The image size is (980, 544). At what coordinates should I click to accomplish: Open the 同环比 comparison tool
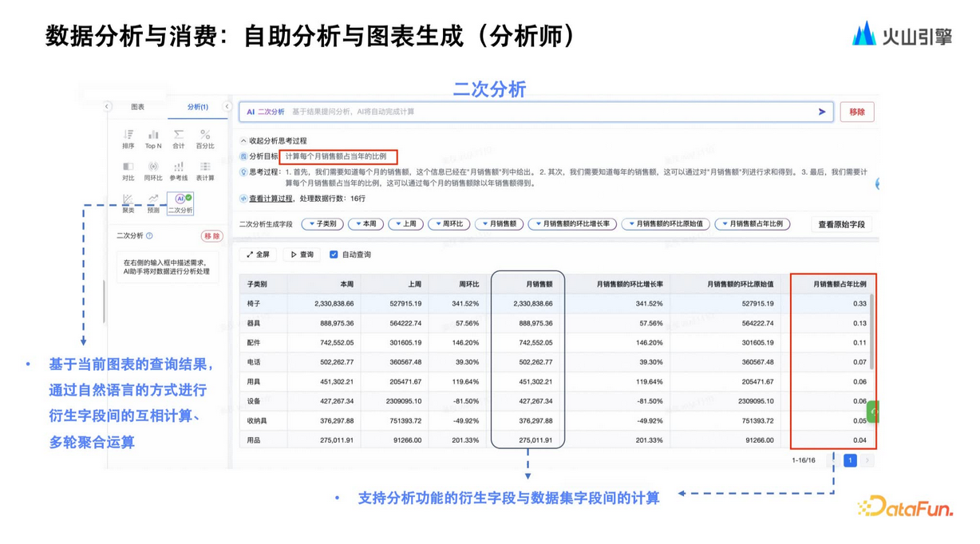click(x=153, y=171)
